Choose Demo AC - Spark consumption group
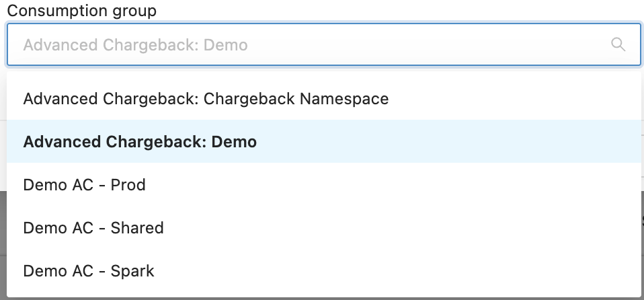Image resolution: width=644 pixels, height=300 pixels. (89, 271)
